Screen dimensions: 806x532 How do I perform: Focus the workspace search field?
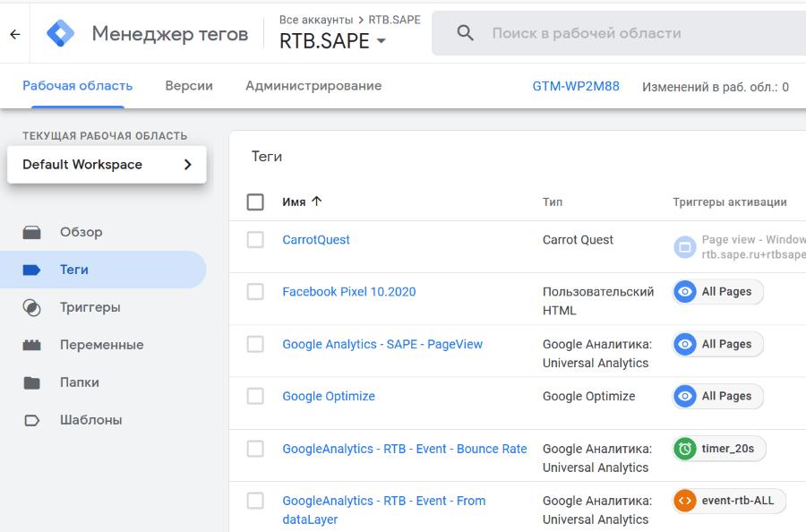tap(627, 33)
